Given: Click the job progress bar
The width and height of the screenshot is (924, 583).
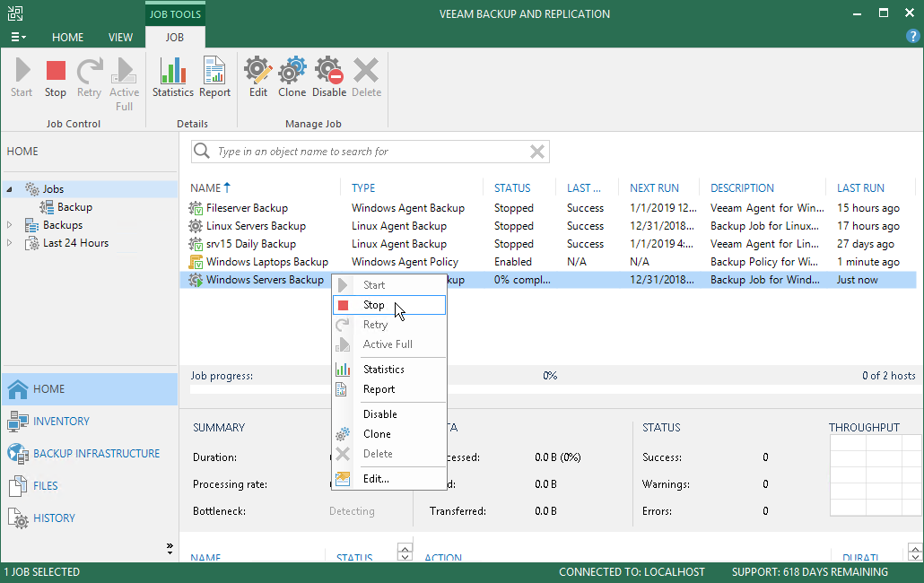Looking at the screenshot, I should (x=553, y=390).
